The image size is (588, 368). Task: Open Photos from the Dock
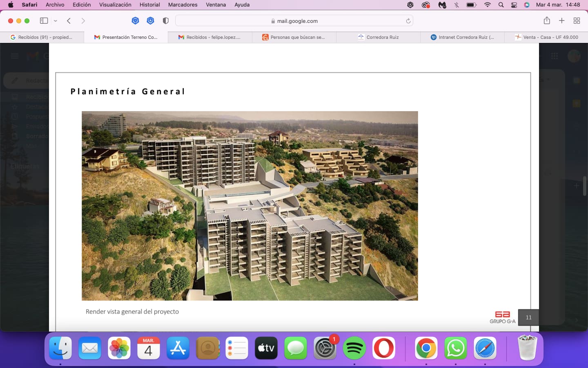coord(119,348)
